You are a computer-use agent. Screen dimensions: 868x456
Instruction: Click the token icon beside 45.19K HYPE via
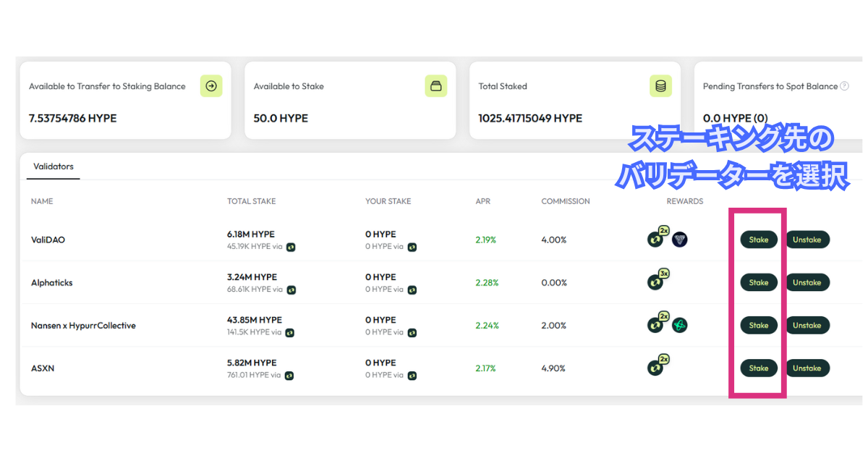pyautogui.click(x=291, y=247)
